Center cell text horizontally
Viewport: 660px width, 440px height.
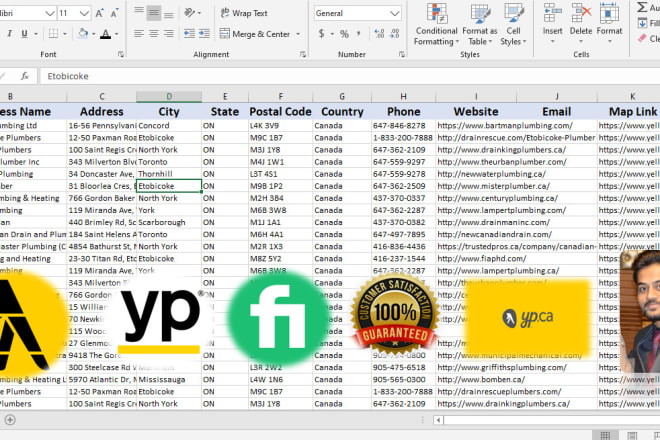(x=154, y=34)
